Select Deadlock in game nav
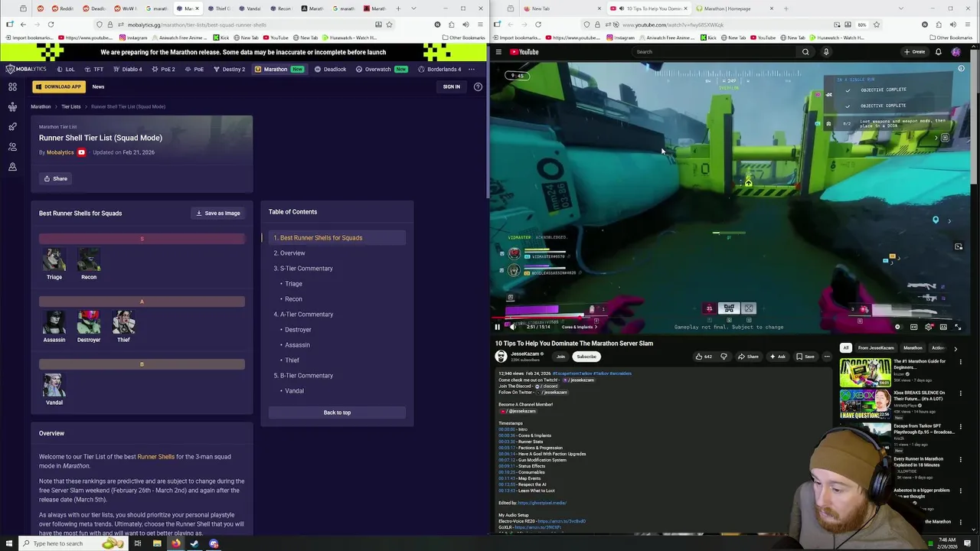 (331, 69)
